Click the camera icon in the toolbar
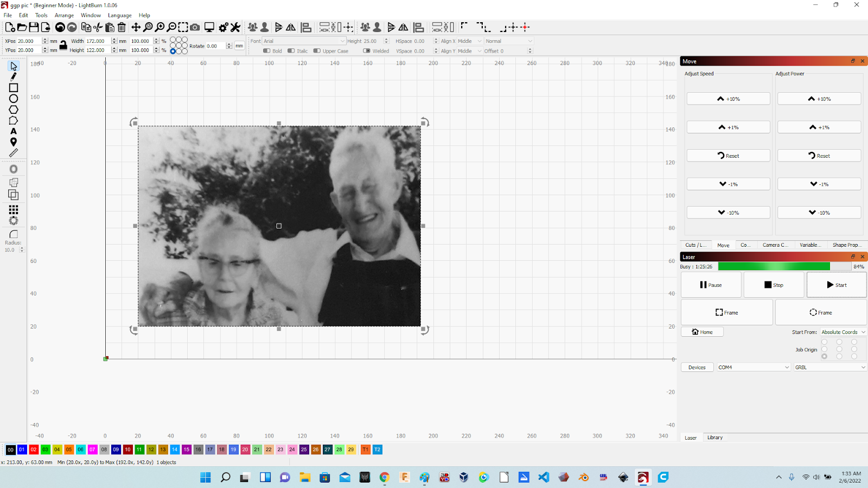868x488 pixels. tap(195, 27)
